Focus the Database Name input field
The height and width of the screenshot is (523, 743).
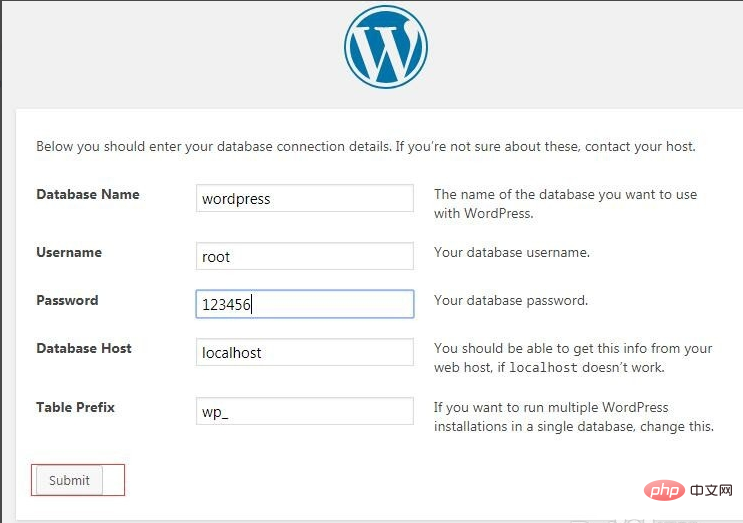click(x=305, y=198)
